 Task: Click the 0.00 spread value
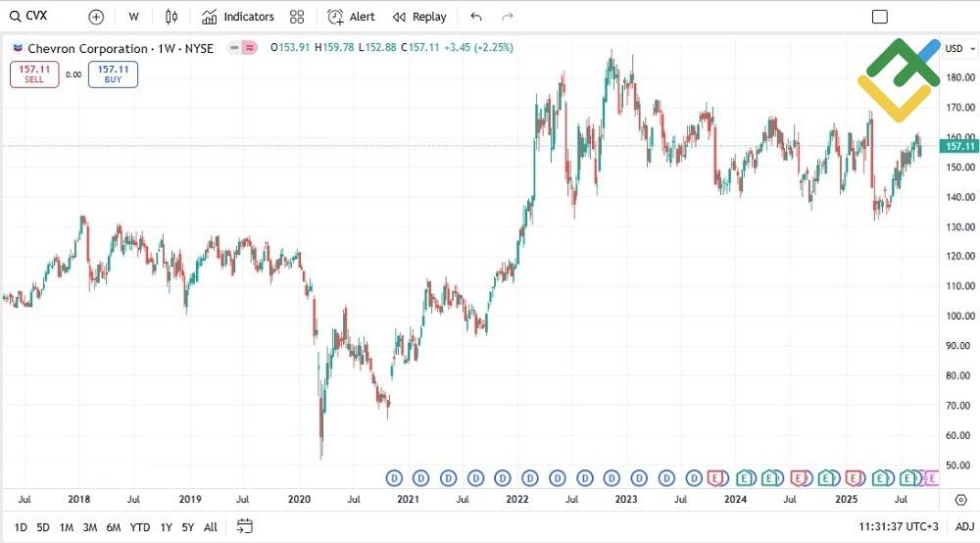(x=73, y=74)
